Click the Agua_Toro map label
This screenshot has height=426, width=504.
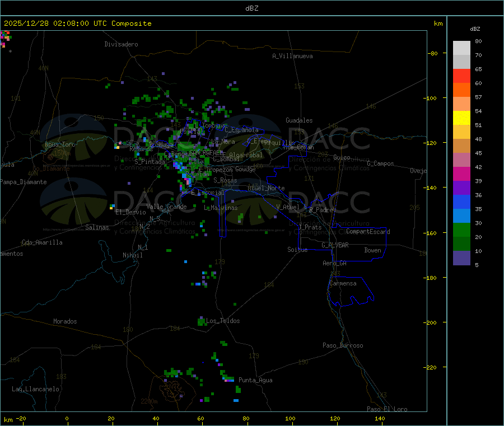[x=60, y=144]
